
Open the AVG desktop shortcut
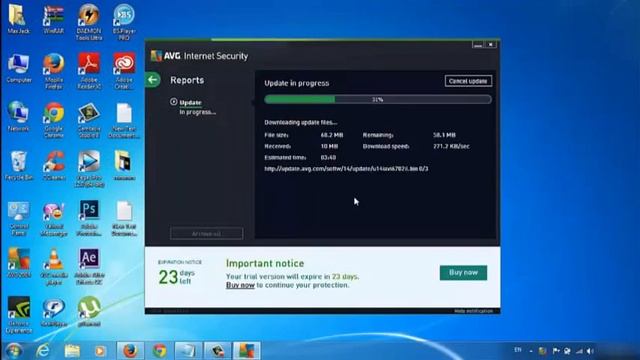(18, 263)
